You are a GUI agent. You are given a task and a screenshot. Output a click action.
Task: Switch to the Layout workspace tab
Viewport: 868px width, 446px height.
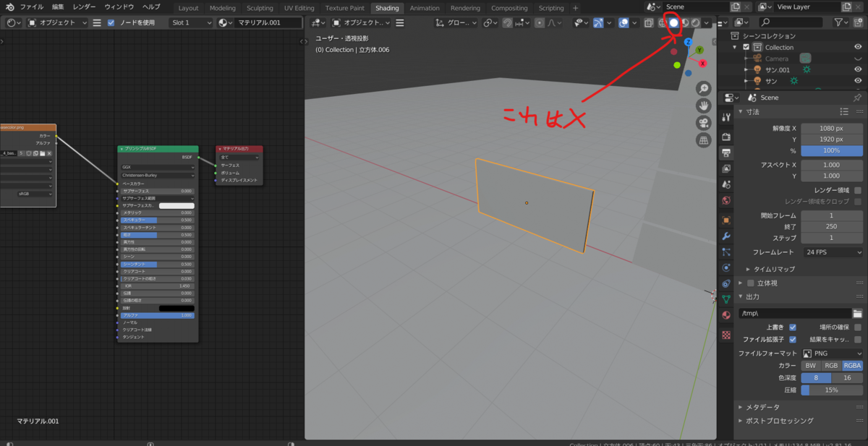pyautogui.click(x=188, y=8)
